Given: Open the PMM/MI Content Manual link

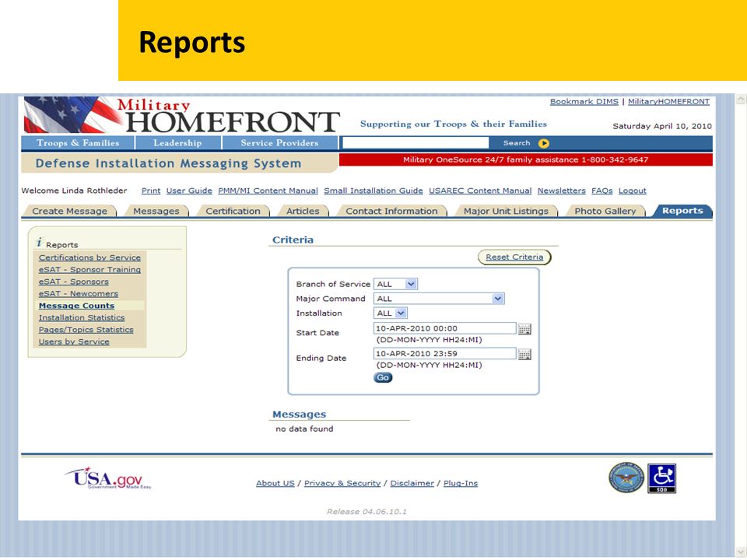Looking at the screenshot, I should (268, 191).
